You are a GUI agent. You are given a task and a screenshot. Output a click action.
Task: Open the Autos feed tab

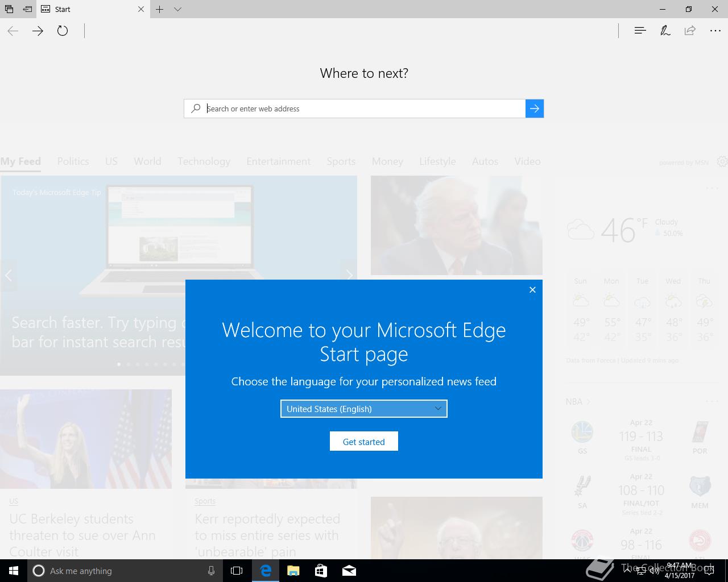485,161
